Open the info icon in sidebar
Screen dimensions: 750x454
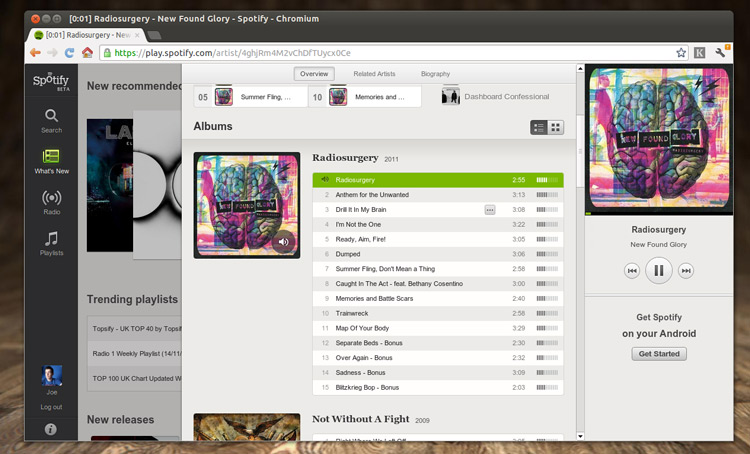tap(51, 429)
